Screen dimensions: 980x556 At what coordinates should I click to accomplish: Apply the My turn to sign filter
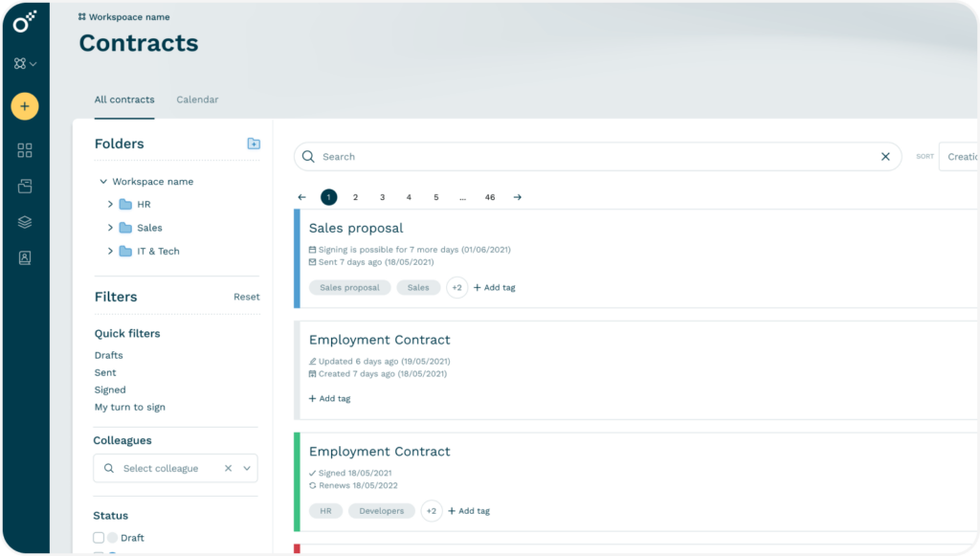pos(130,408)
